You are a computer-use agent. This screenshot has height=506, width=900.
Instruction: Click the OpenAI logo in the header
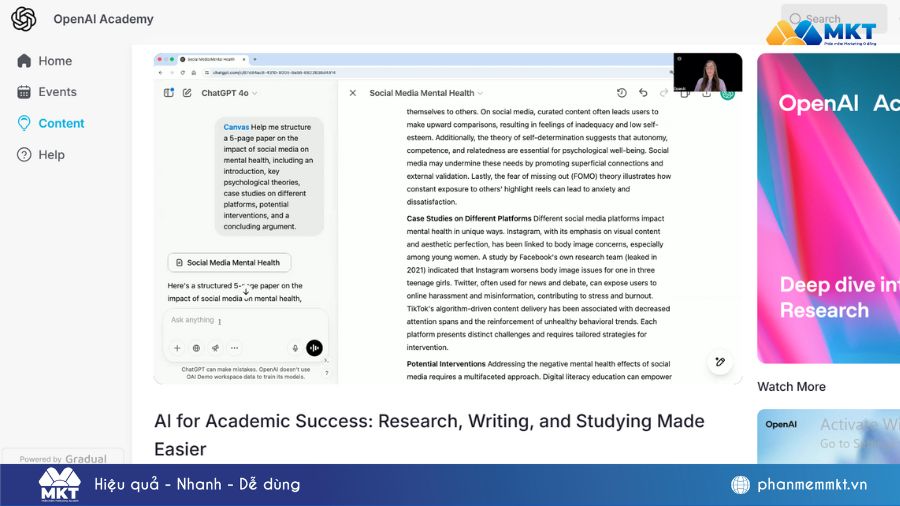(24, 19)
